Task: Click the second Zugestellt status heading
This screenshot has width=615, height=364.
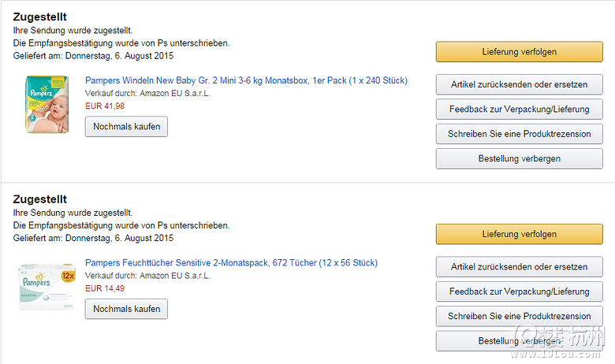Action: tap(40, 199)
